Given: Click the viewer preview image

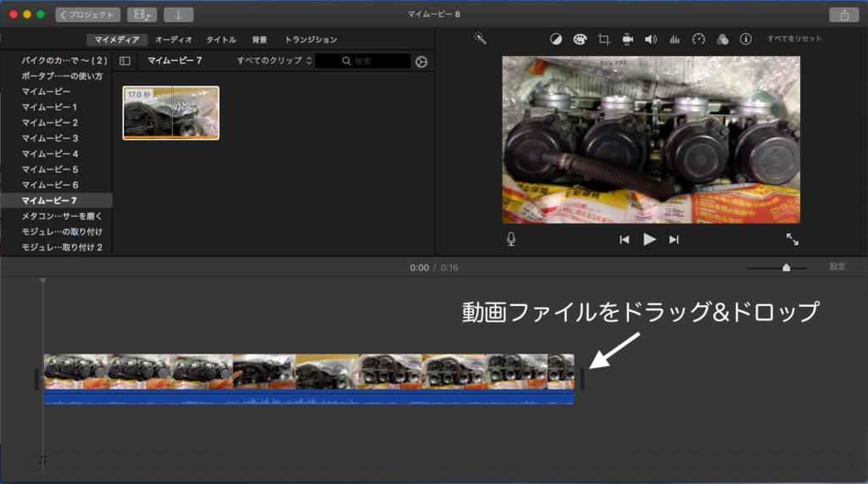Looking at the screenshot, I should pyautogui.click(x=651, y=140).
